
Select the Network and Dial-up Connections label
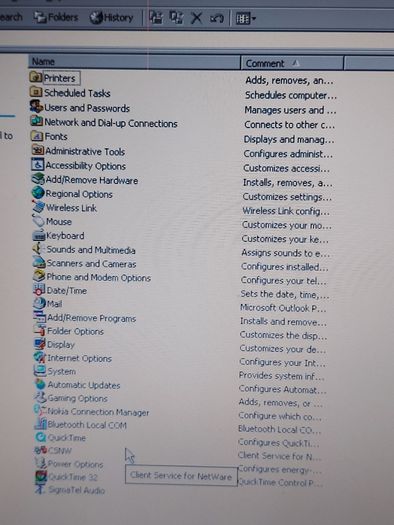(111, 123)
